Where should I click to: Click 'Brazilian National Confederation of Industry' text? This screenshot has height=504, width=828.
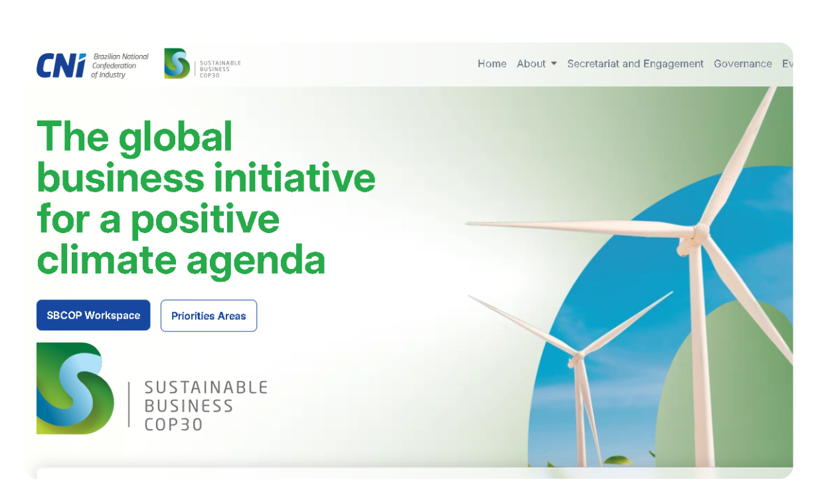click(x=120, y=66)
